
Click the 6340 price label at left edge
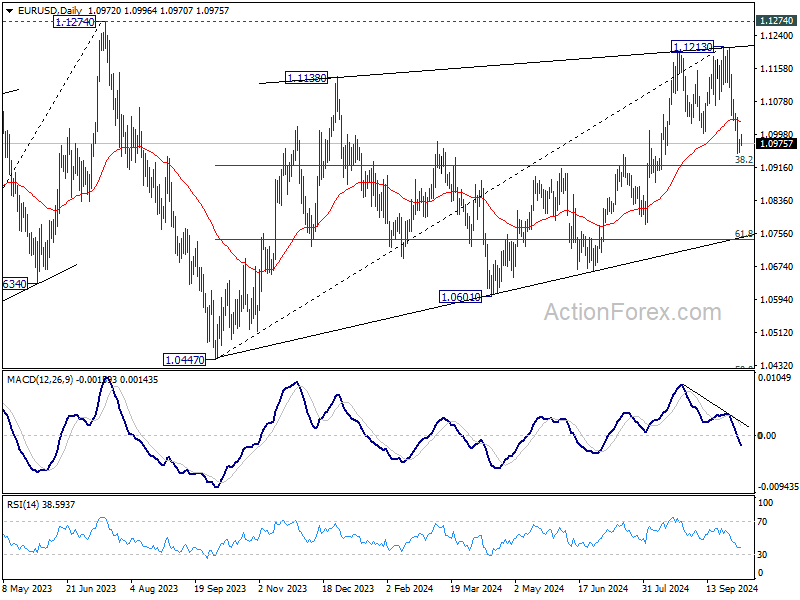coord(14,284)
